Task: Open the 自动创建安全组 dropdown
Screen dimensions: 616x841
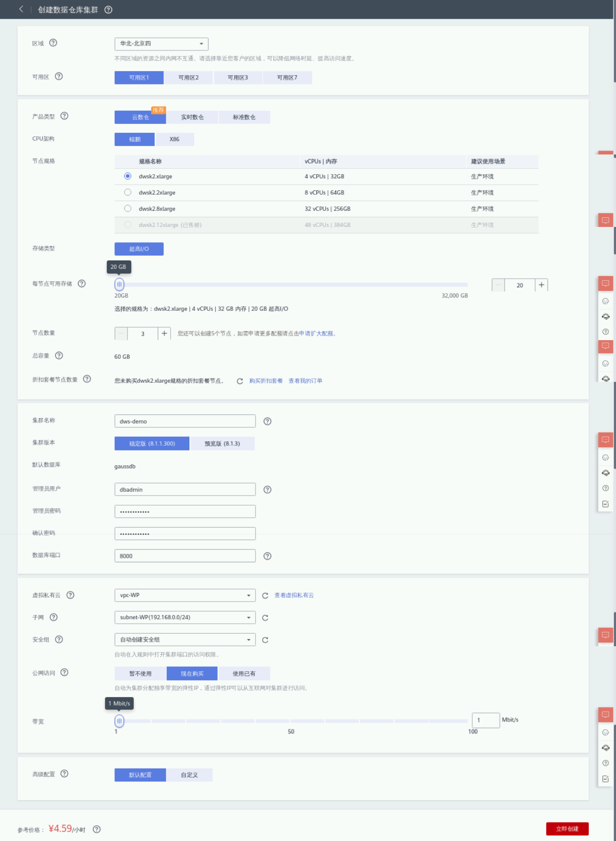Action: [x=185, y=640]
